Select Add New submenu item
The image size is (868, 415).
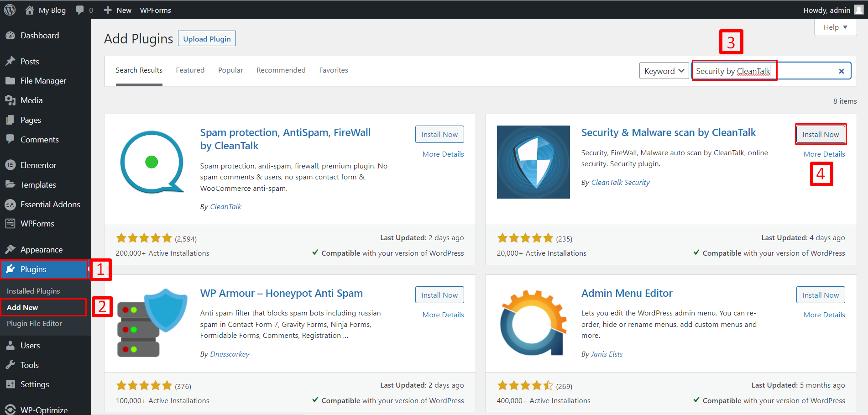[x=22, y=308]
